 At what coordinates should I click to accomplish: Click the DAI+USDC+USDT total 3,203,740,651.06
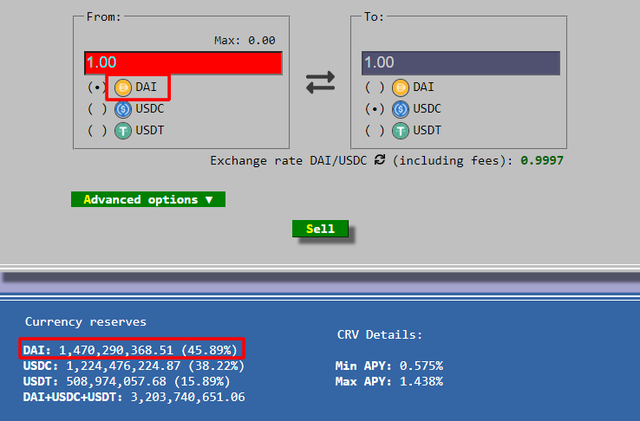tap(134, 397)
